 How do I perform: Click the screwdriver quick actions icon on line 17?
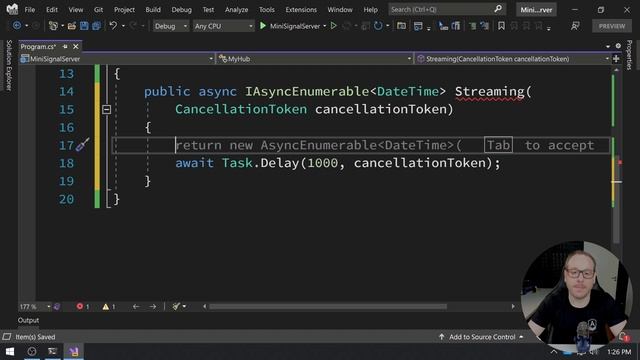(x=82, y=145)
